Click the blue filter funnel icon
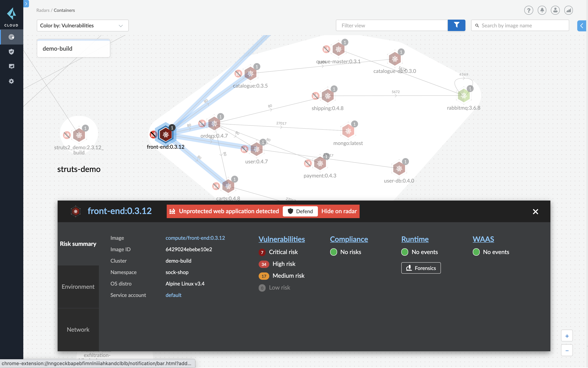The image size is (588, 368). tap(456, 25)
